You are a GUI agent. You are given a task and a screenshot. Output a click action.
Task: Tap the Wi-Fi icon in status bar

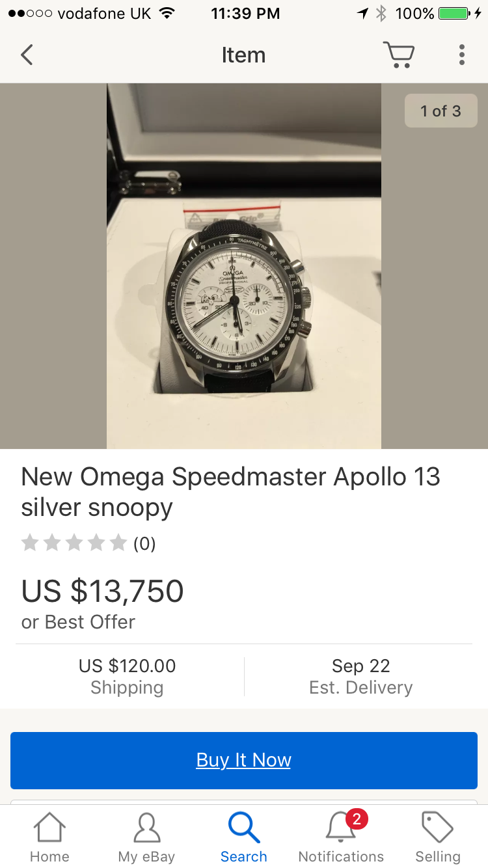pos(167,14)
